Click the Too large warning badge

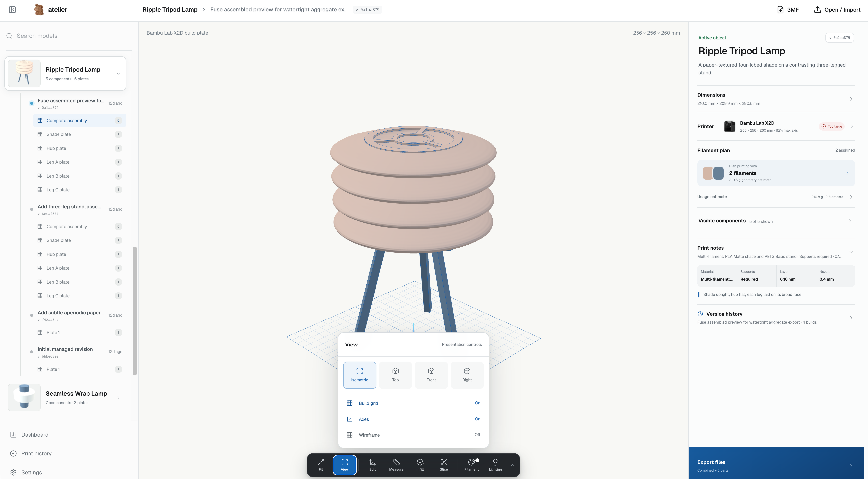coord(832,126)
